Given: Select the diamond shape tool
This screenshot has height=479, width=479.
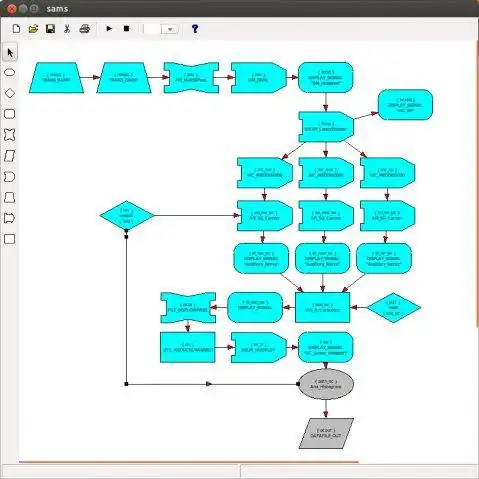Looking at the screenshot, I should pos(10,93).
